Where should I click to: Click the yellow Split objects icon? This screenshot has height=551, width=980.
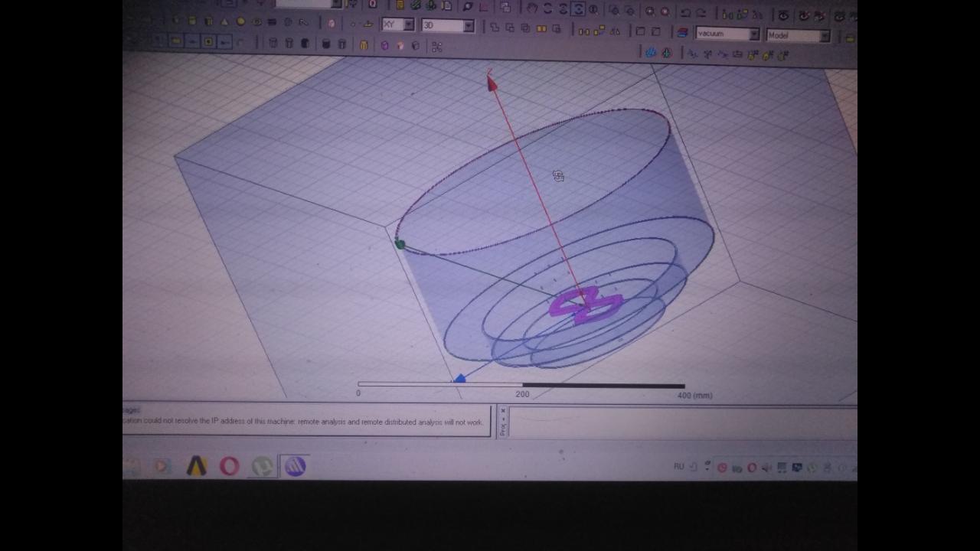[x=541, y=28]
